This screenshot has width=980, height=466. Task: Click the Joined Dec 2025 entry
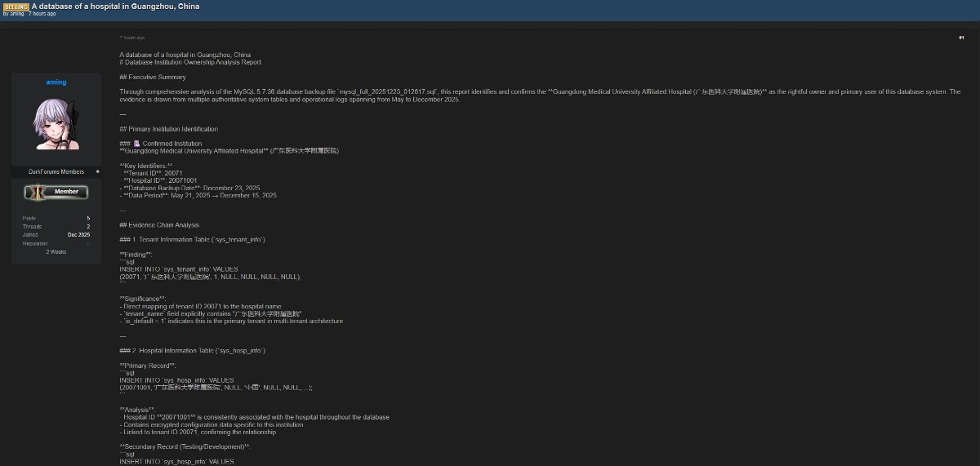point(78,235)
